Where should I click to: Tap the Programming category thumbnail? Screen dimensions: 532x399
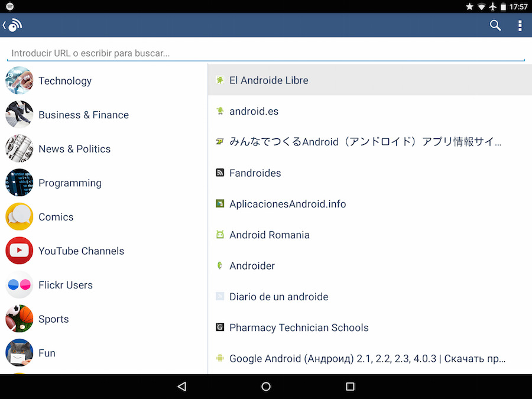tap(20, 183)
